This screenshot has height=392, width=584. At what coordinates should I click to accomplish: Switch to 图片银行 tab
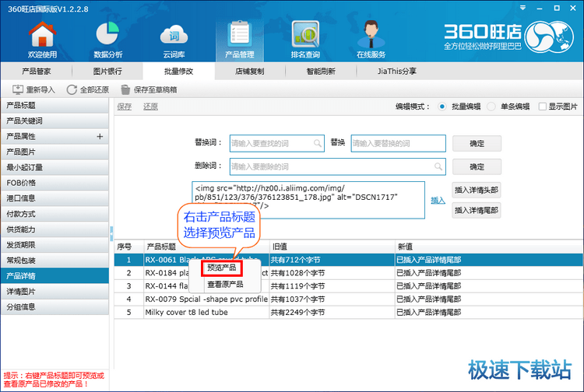point(107,71)
